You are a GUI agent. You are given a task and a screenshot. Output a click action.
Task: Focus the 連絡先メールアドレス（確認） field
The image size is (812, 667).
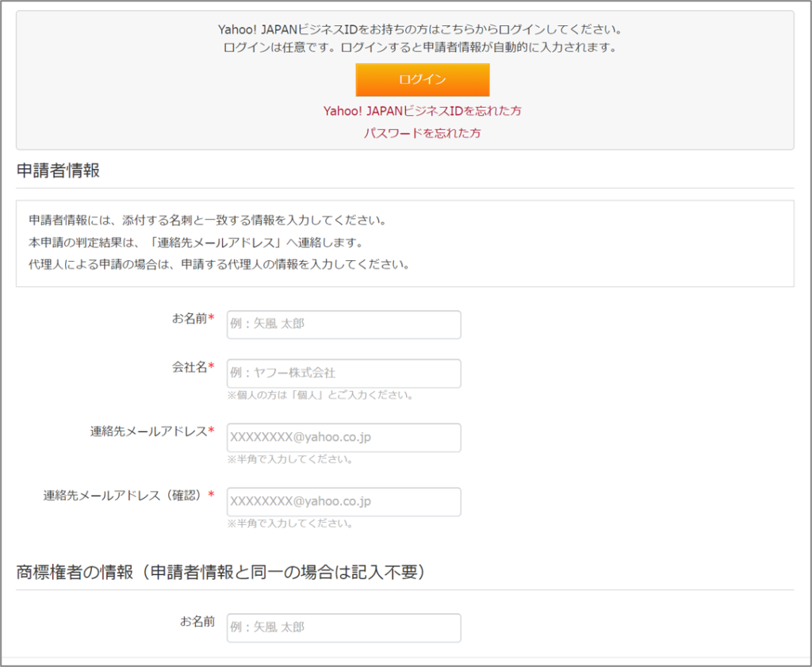coord(344,502)
